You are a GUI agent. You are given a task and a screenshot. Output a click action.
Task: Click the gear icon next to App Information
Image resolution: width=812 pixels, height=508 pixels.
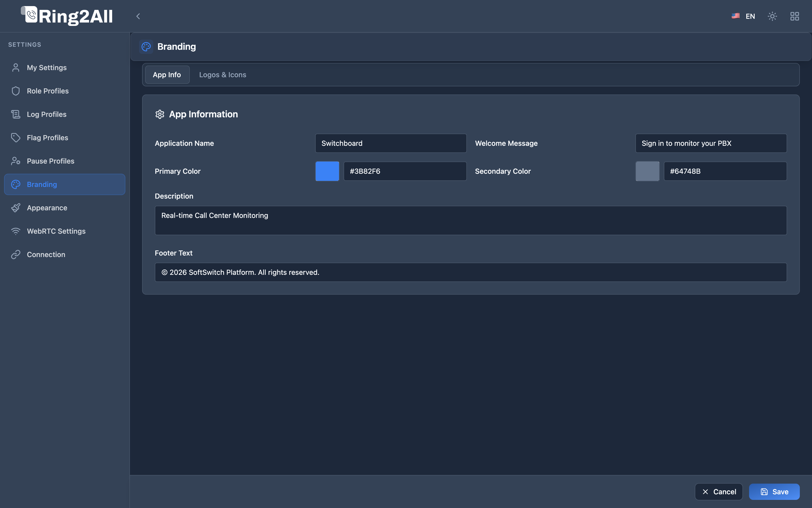tap(160, 114)
